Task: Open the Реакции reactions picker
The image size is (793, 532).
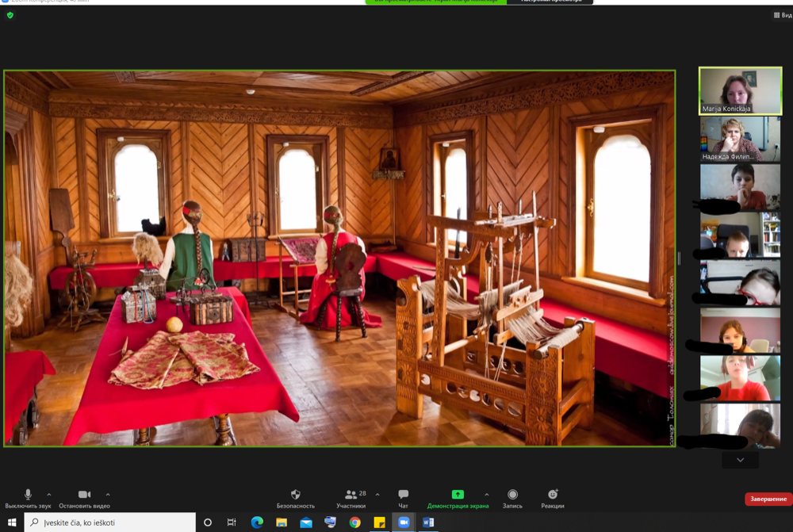Action: pos(552,498)
